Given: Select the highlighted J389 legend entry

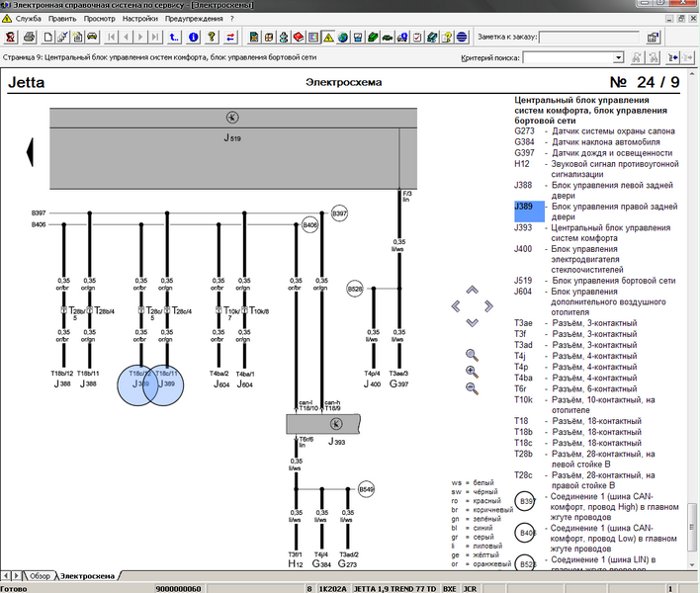Looking at the screenshot, I should (x=530, y=212).
